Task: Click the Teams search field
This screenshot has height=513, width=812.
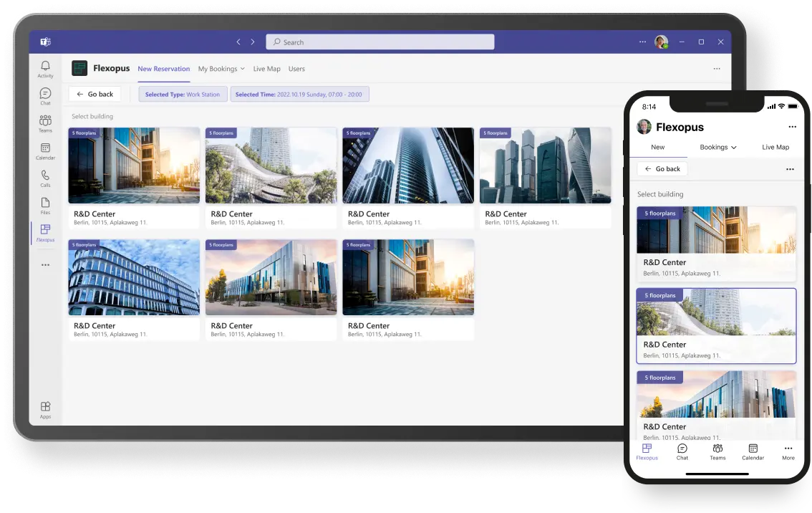Action: pyautogui.click(x=380, y=42)
